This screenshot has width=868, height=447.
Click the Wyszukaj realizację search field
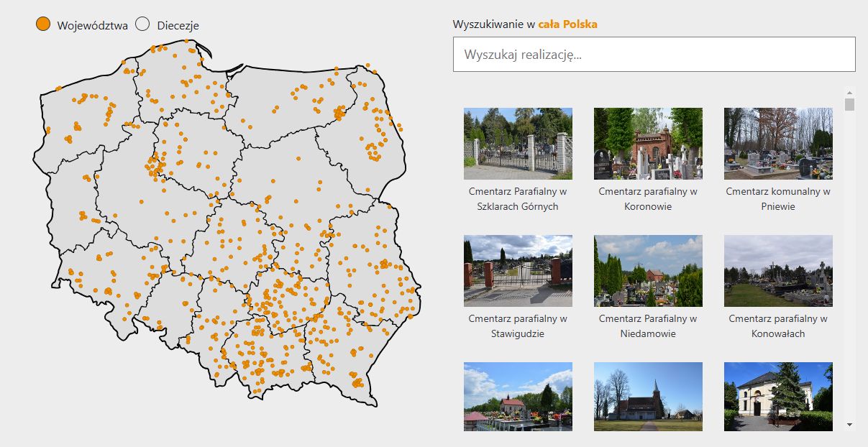click(652, 53)
